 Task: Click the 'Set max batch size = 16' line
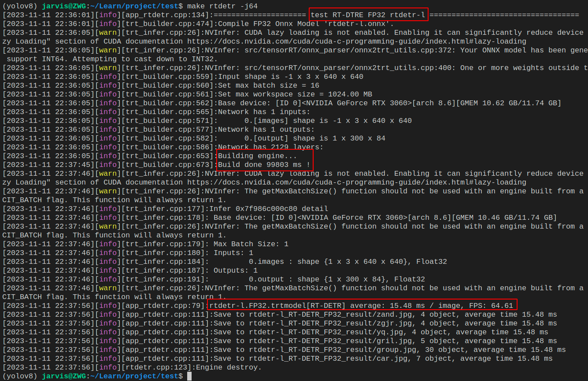[x=269, y=85]
